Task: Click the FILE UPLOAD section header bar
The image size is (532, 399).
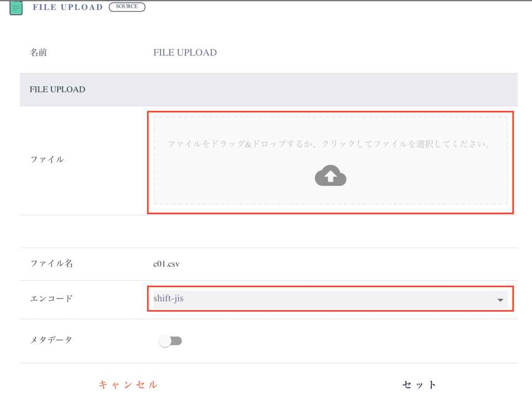Action: pyautogui.click(x=269, y=89)
